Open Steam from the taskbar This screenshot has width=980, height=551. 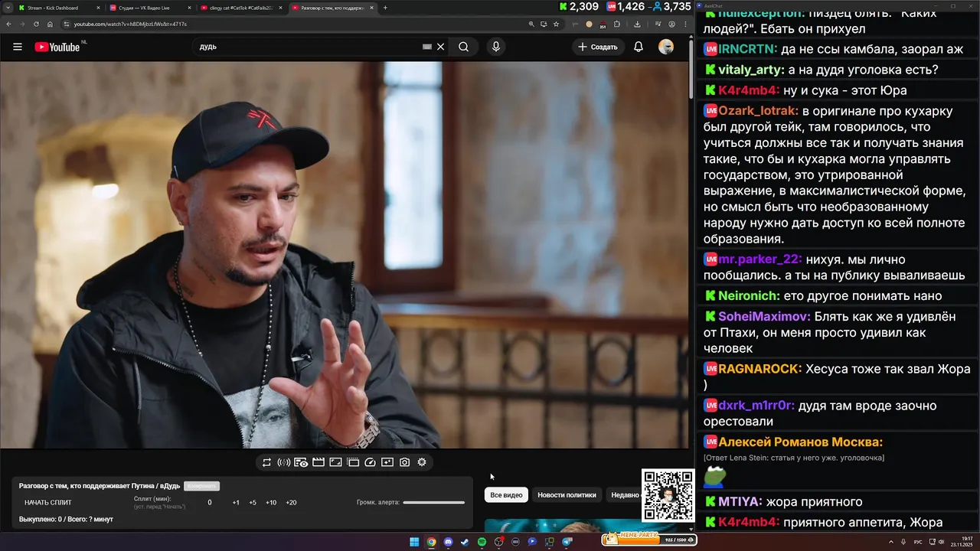click(x=465, y=542)
